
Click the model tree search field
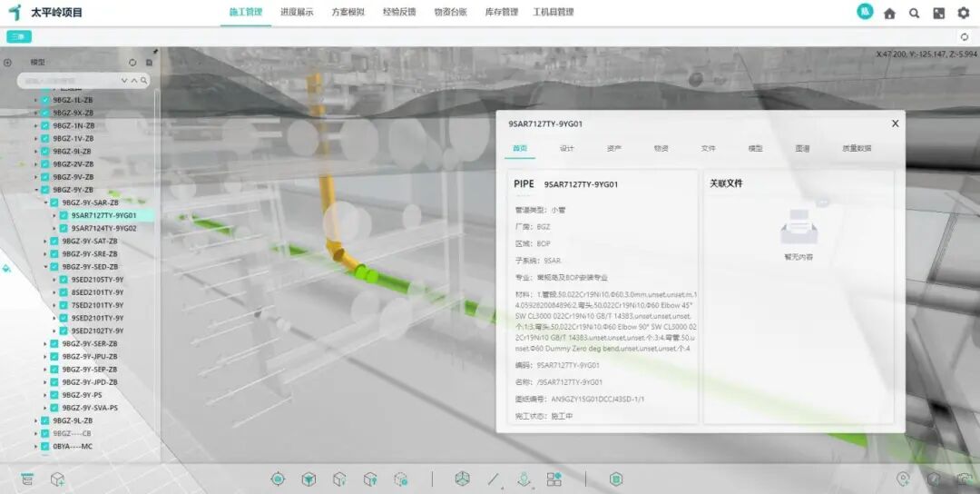[74, 81]
